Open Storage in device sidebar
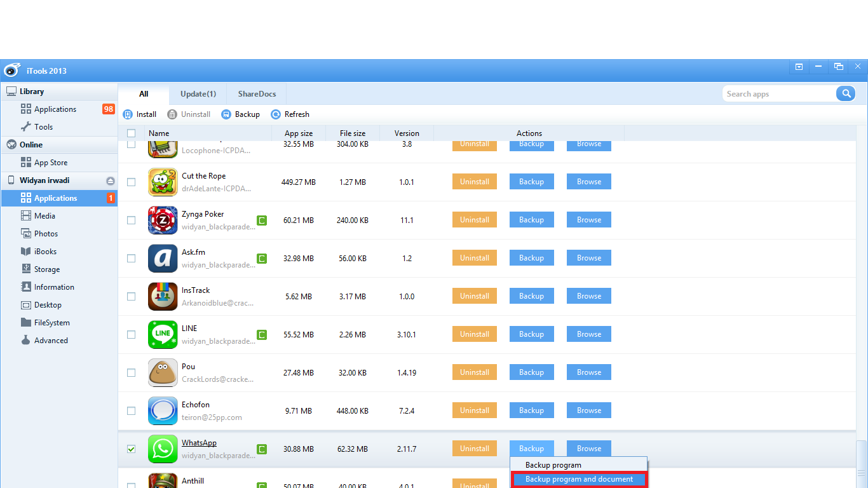 point(59,269)
